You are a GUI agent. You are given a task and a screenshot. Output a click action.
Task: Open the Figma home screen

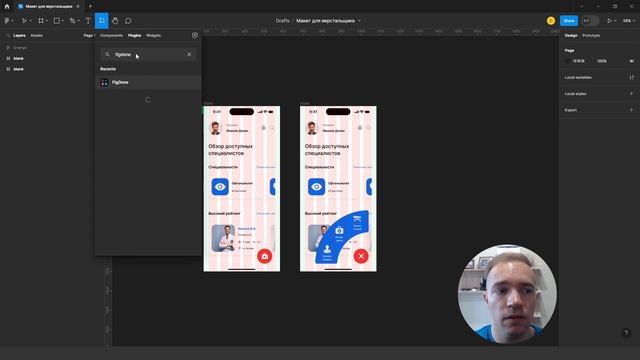[x=7, y=7]
